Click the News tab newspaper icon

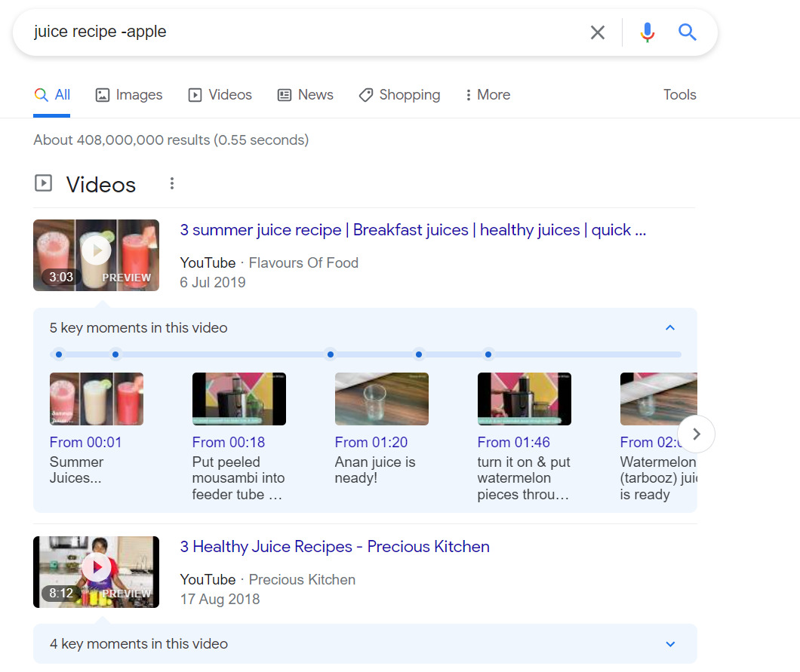pyautogui.click(x=284, y=94)
